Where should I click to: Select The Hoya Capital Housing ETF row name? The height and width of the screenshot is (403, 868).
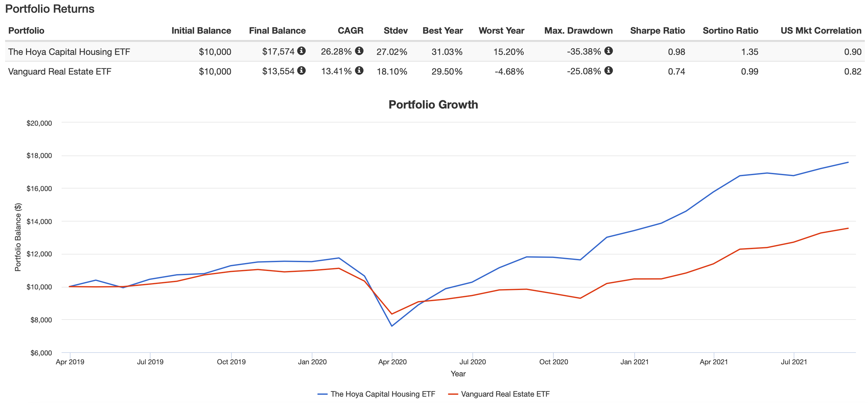(69, 51)
